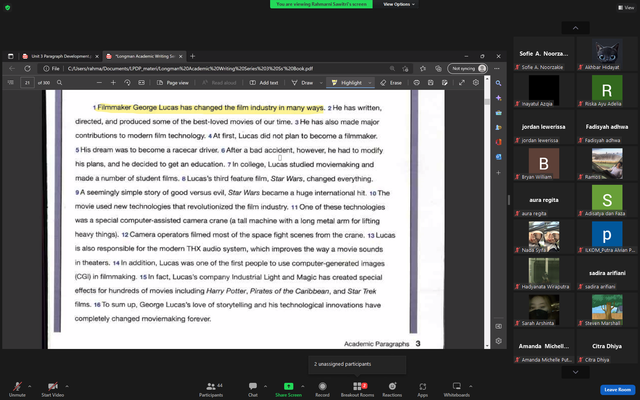640x400 pixels.
Task: Open Page view options
Action: [x=173, y=82]
